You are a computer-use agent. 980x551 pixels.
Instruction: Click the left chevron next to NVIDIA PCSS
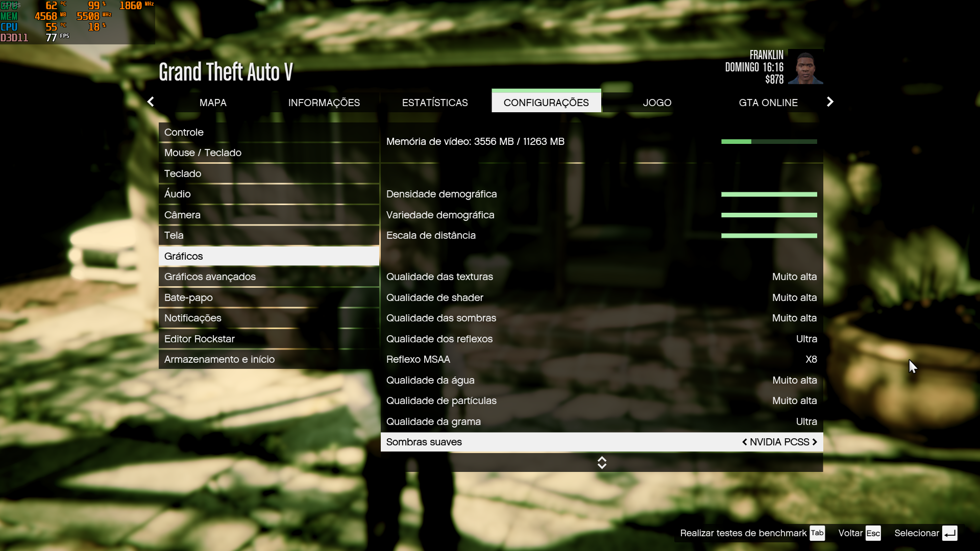point(745,442)
